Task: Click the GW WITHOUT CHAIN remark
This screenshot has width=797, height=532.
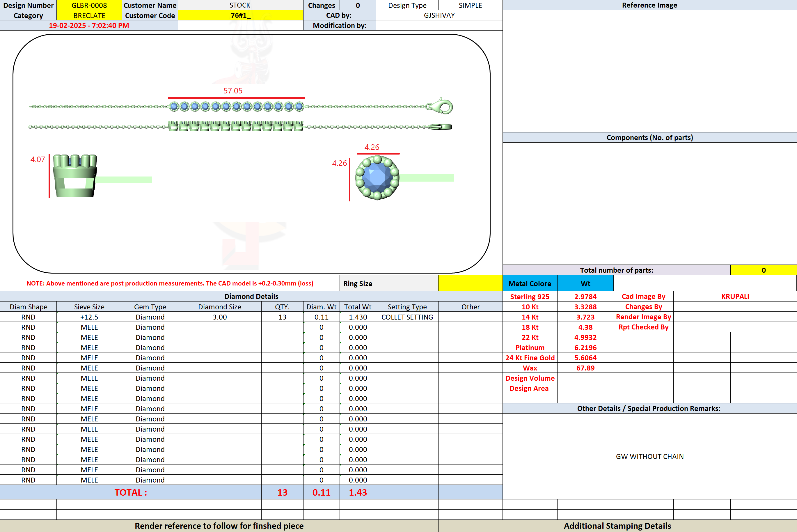Action: click(x=649, y=456)
